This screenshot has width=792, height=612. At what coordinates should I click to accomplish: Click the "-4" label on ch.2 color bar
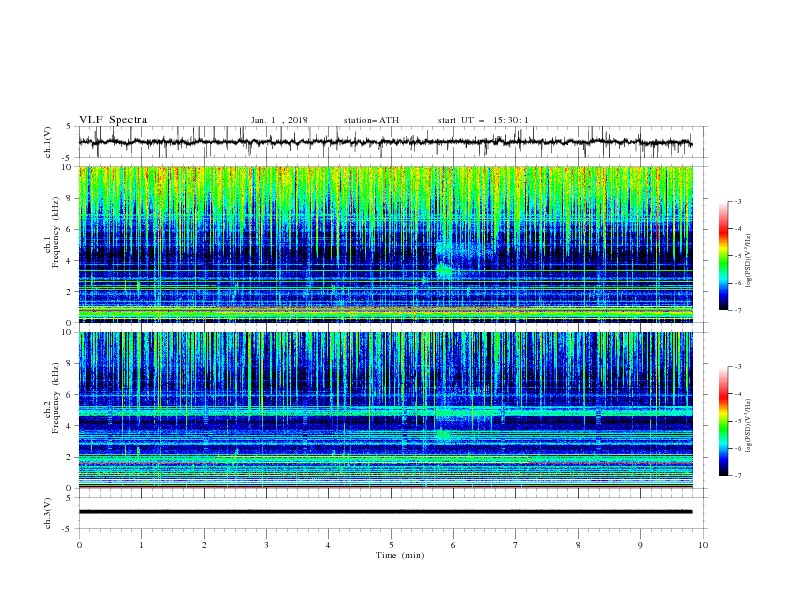pos(737,394)
